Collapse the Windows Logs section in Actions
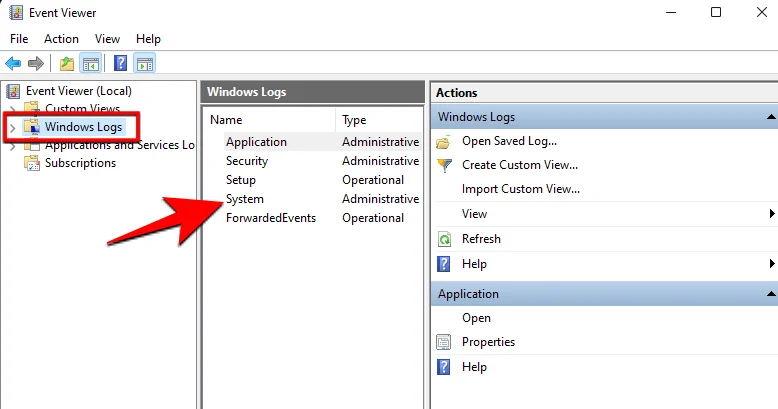The height and width of the screenshot is (409, 778). 770,117
